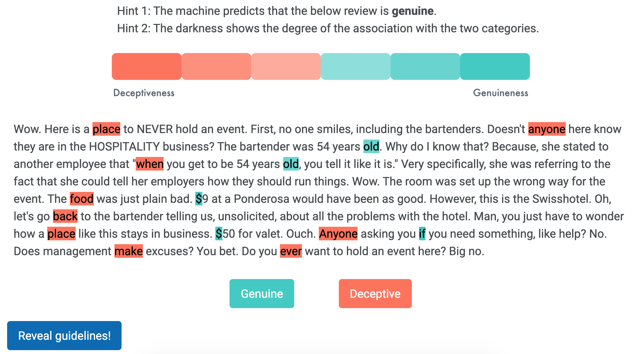This screenshot has height=354, width=644.
Task: Click the highlighted word "back"
Action: click(x=65, y=216)
